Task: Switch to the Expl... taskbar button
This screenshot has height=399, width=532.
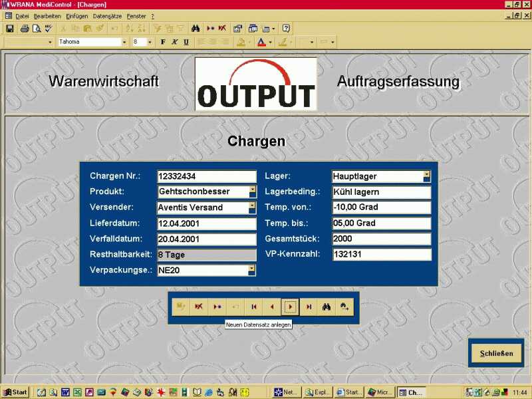Action: click(318, 392)
